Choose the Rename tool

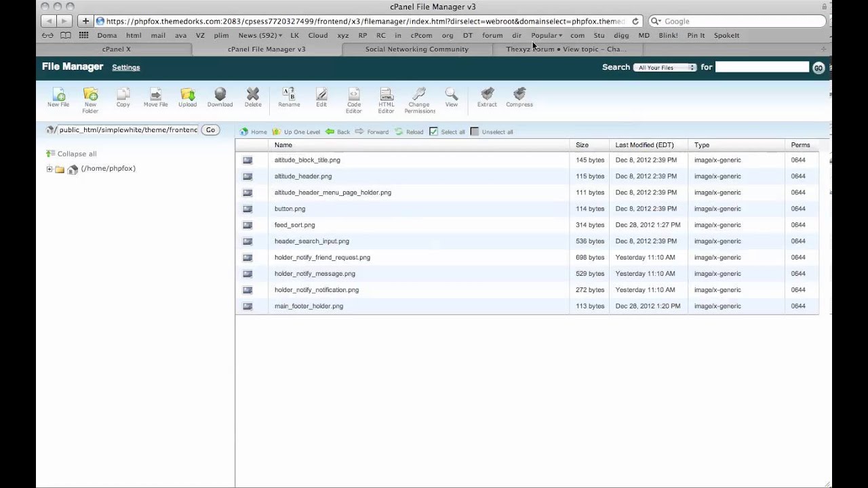[x=289, y=98]
